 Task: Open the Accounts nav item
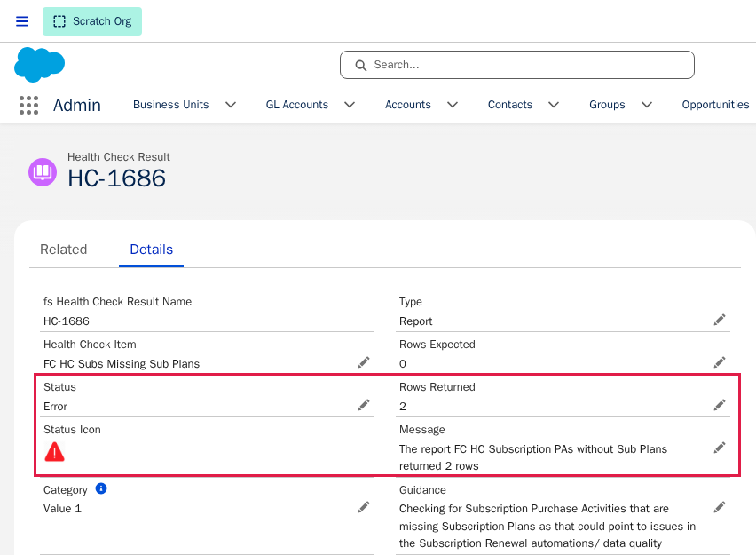point(408,105)
